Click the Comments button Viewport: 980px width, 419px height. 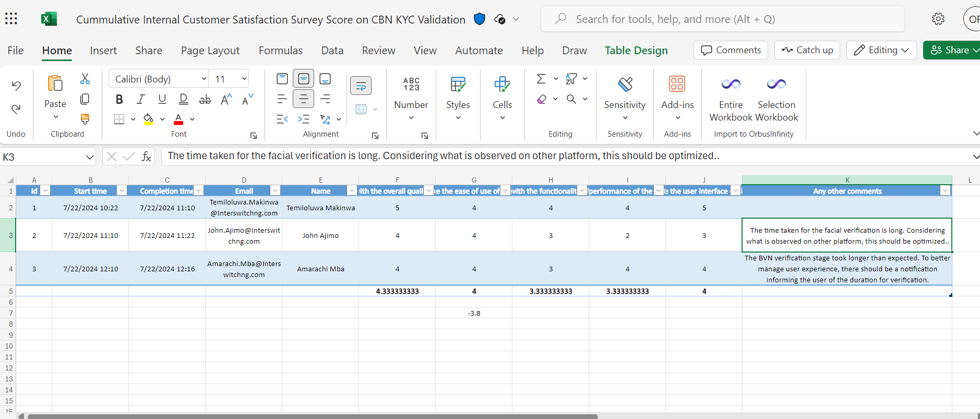731,50
